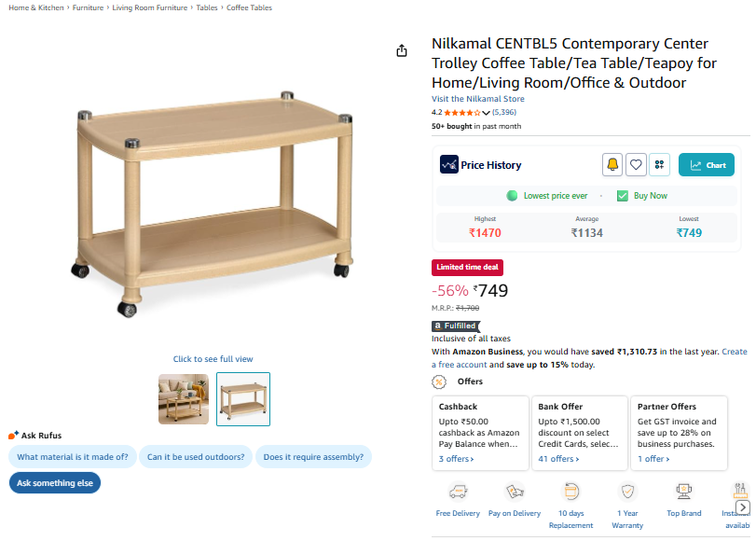756x541 pixels.
Task: Click the Free Delivery truck icon
Action: point(458,492)
